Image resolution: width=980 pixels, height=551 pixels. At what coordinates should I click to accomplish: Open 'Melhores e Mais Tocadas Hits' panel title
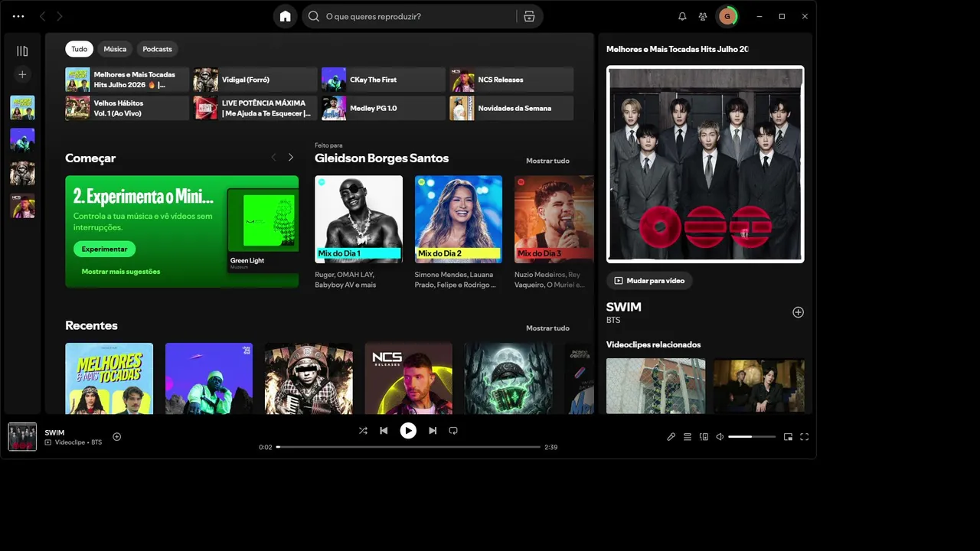(x=678, y=49)
